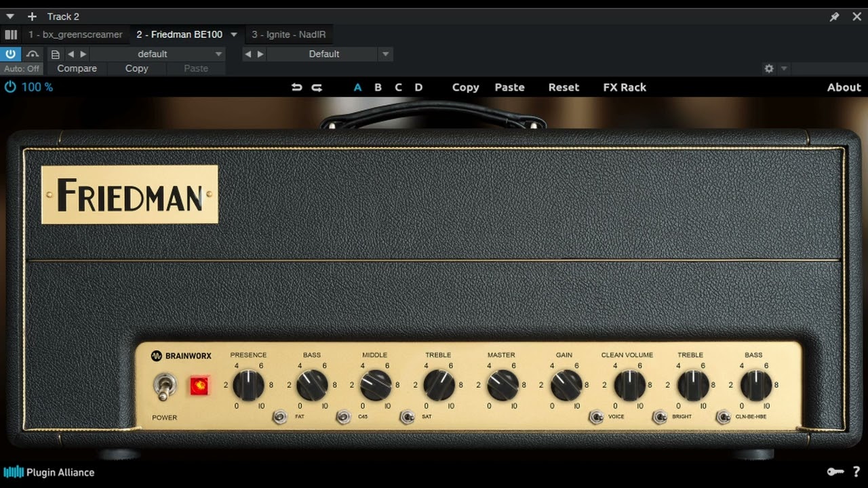
Task: Click the red power indicator lamp
Action: click(199, 386)
